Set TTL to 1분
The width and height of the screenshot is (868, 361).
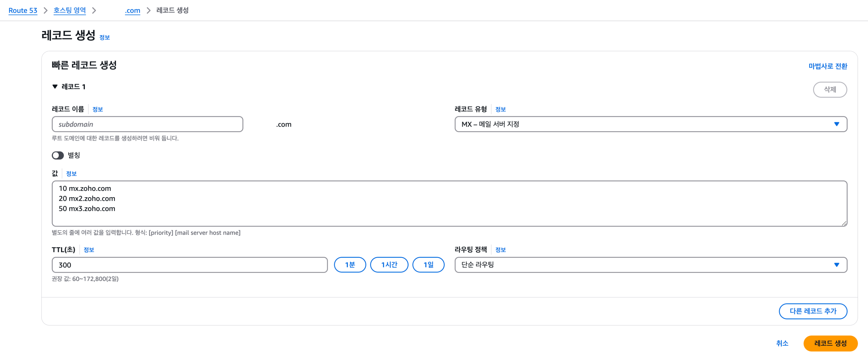[x=350, y=265]
